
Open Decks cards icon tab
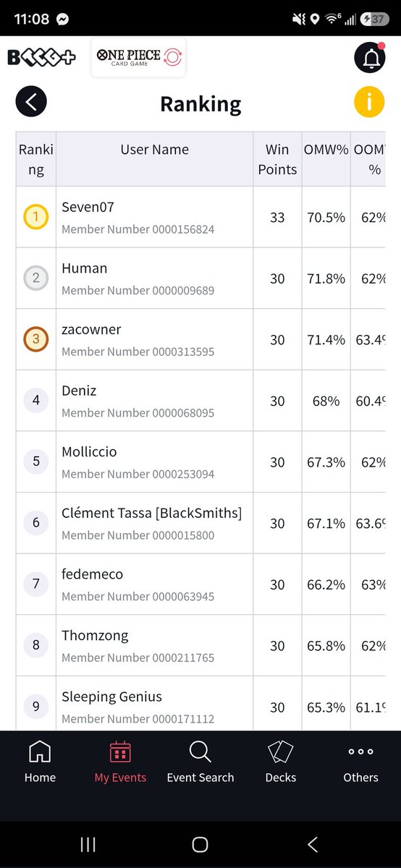pos(281,762)
